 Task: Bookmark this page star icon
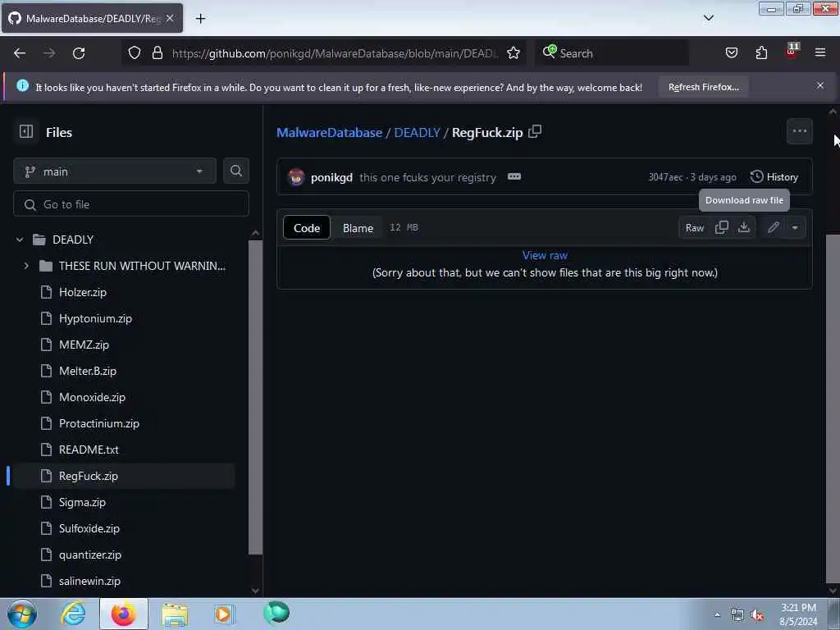pos(514,53)
